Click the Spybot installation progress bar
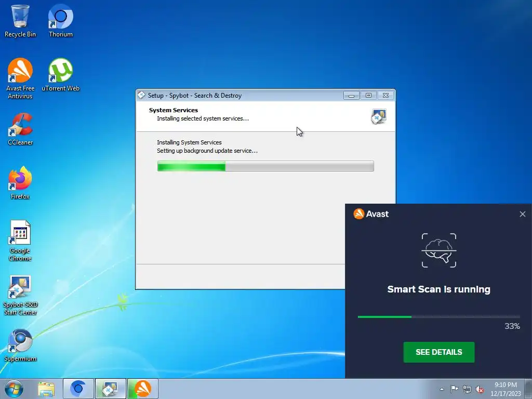 coord(265,166)
